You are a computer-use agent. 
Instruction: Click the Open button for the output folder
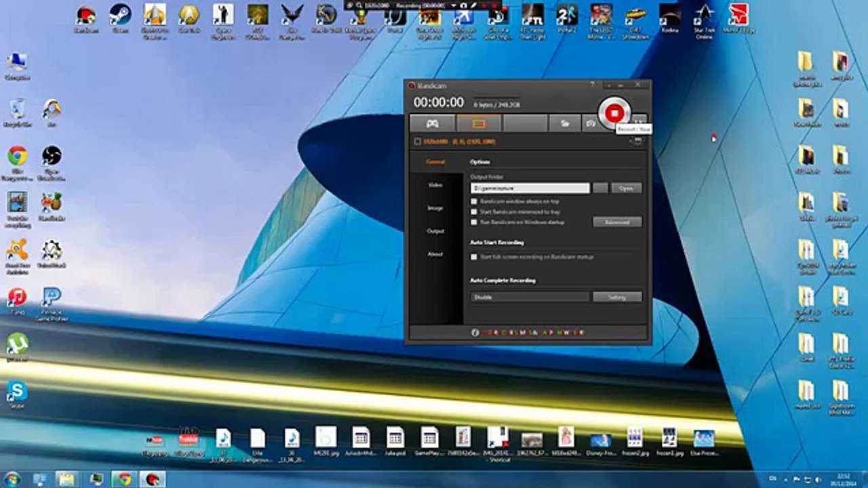tap(626, 188)
